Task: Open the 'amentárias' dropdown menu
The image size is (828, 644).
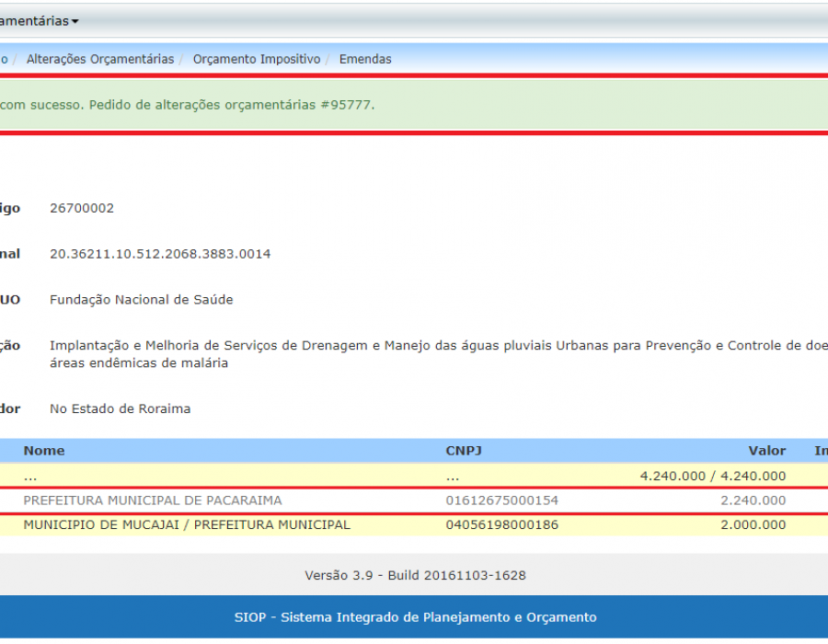Action: point(39,21)
